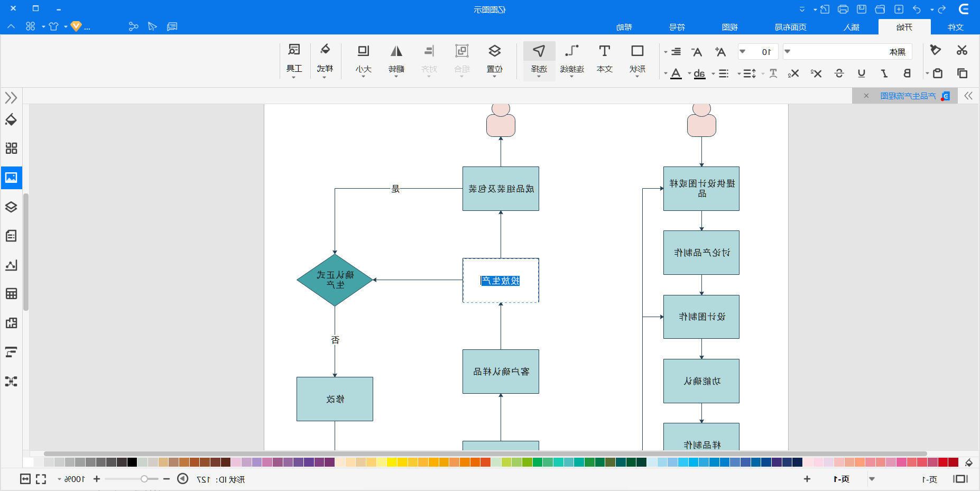This screenshot has width=980, height=491.
Task: Open the sidebar table grid panel
Action: click(11, 294)
